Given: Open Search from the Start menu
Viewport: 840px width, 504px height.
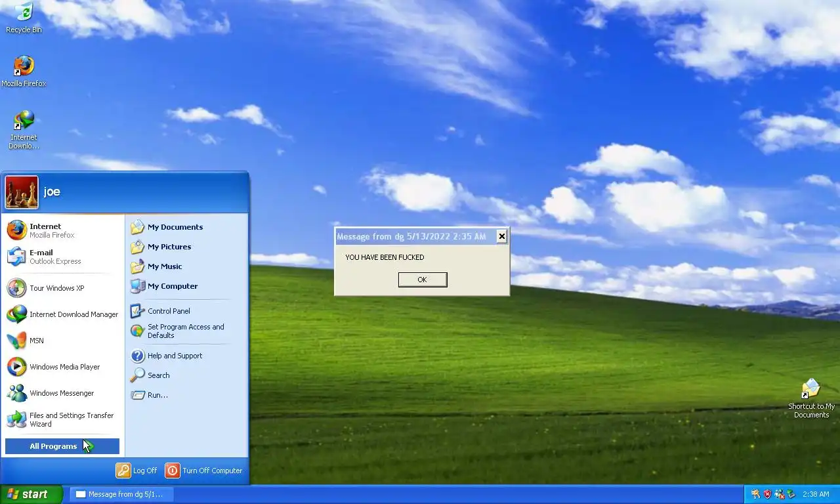Looking at the screenshot, I should [x=186, y=375].
